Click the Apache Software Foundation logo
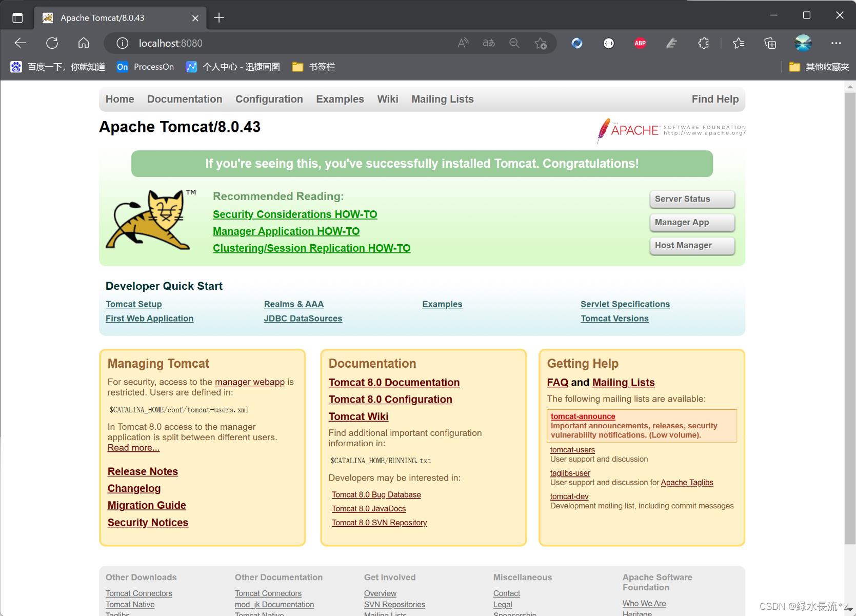This screenshot has width=856, height=616. 671,130
